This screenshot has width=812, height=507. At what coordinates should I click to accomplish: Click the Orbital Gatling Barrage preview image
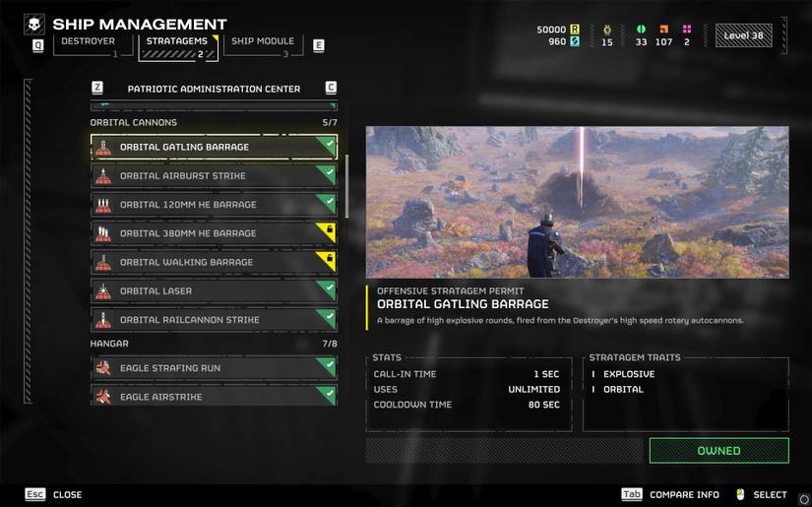coord(578,202)
